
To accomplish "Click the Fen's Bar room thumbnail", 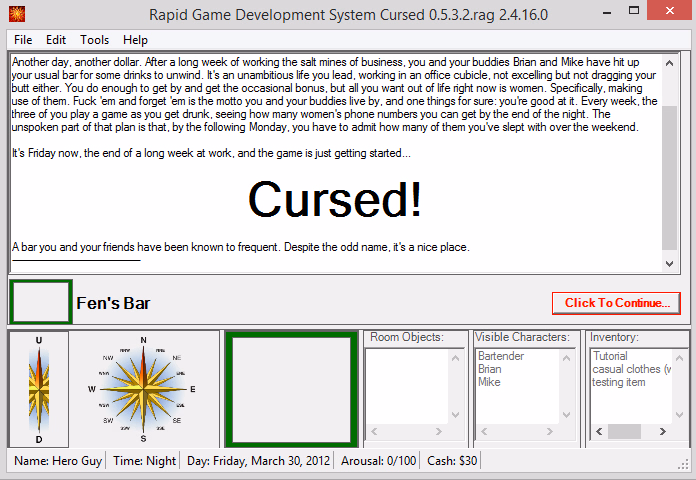I will [x=41, y=301].
